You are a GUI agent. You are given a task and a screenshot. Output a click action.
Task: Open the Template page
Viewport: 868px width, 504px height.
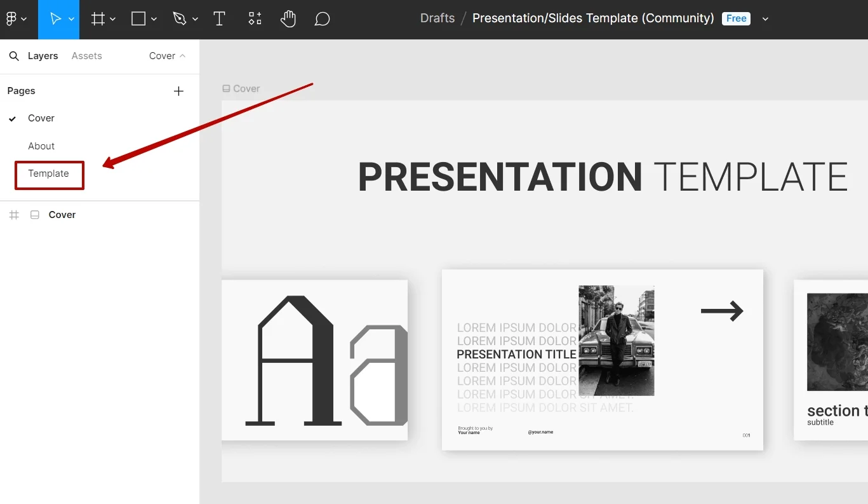click(x=48, y=174)
